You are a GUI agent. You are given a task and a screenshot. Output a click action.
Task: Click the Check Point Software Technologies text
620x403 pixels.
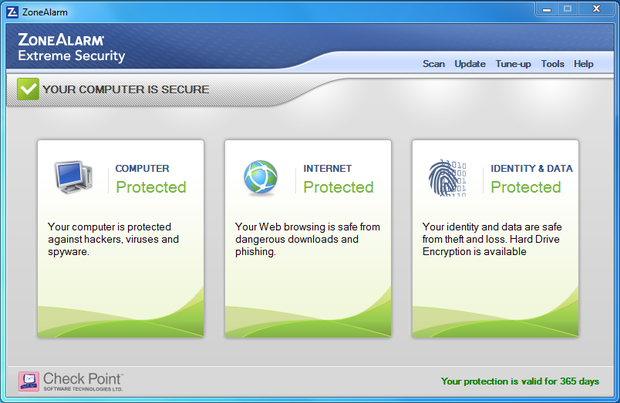pos(83,382)
